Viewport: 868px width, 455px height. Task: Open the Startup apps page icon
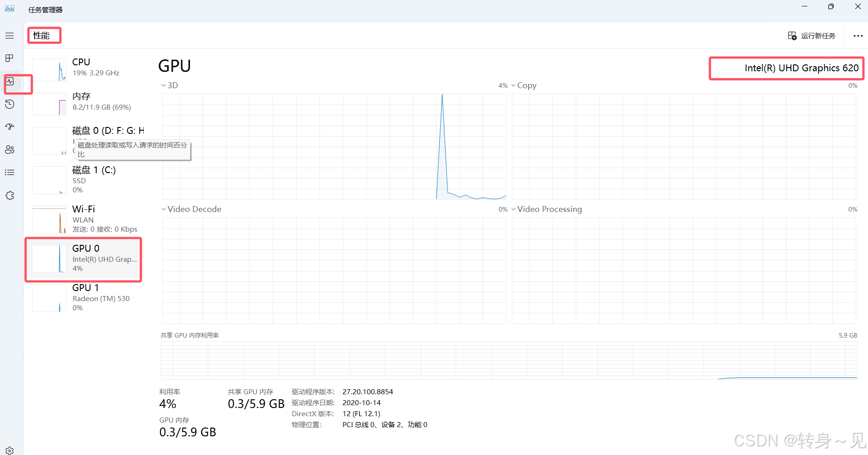(10, 127)
